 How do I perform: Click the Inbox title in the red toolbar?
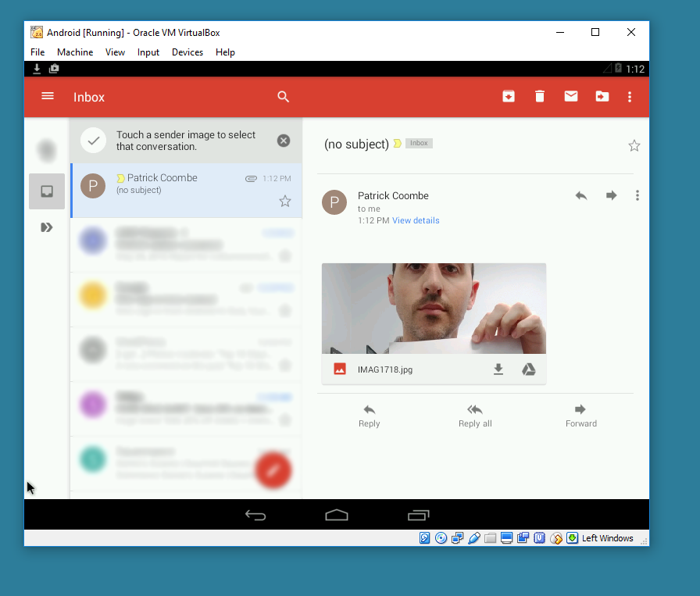click(x=89, y=98)
